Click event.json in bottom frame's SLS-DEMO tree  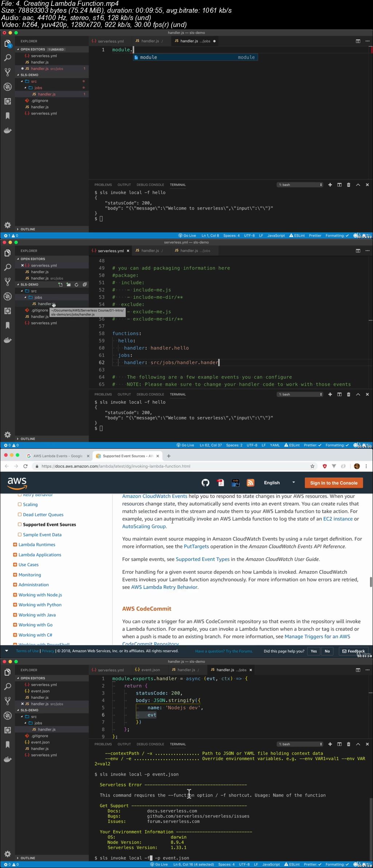coord(40,742)
